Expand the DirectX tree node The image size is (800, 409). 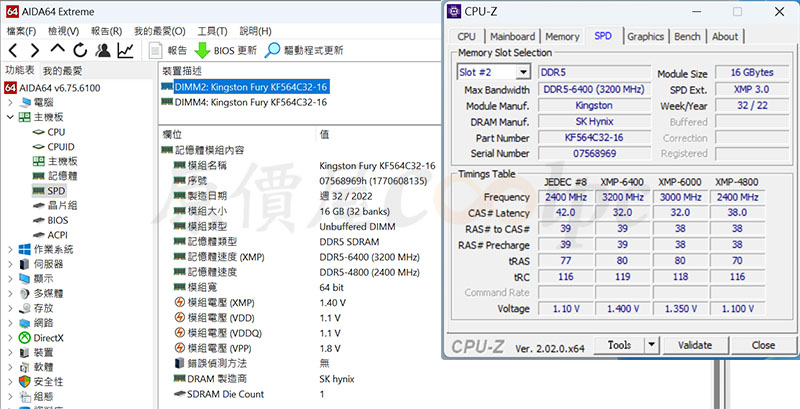10,338
